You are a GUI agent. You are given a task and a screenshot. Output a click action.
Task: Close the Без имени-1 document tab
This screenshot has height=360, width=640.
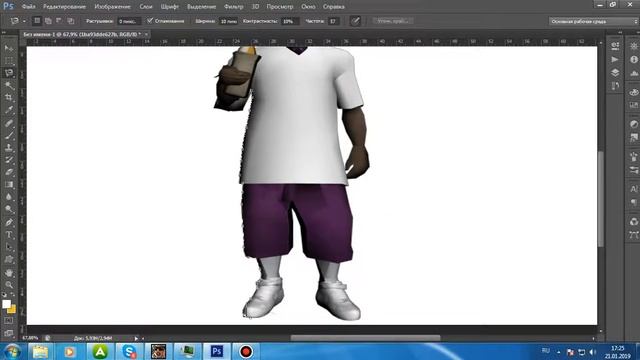click(x=146, y=34)
